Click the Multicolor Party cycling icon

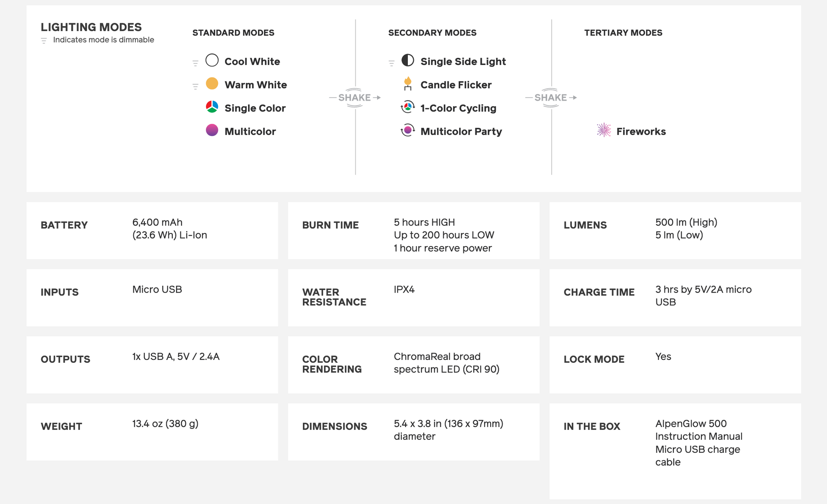pos(408,130)
